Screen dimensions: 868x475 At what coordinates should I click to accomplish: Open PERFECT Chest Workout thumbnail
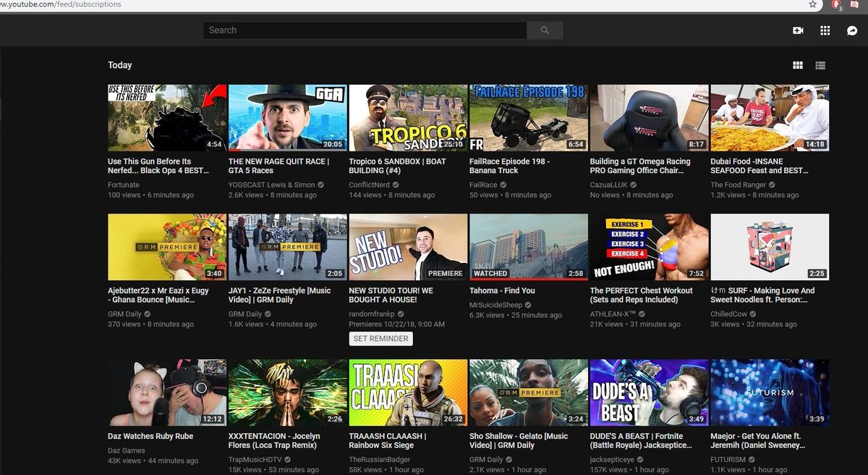tap(649, 247)
